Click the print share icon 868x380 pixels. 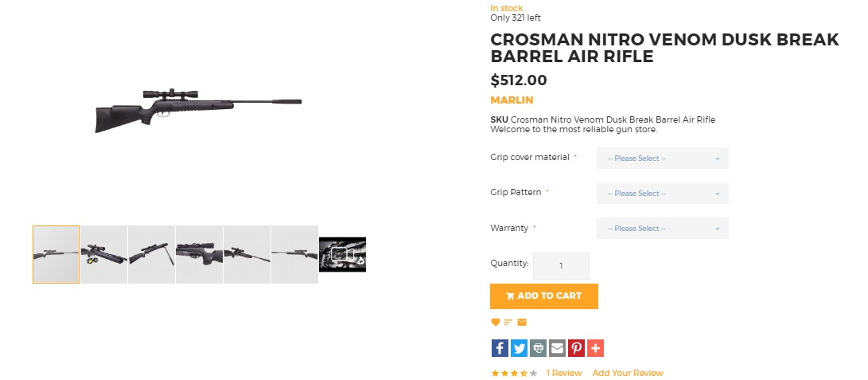pos(538,348)
